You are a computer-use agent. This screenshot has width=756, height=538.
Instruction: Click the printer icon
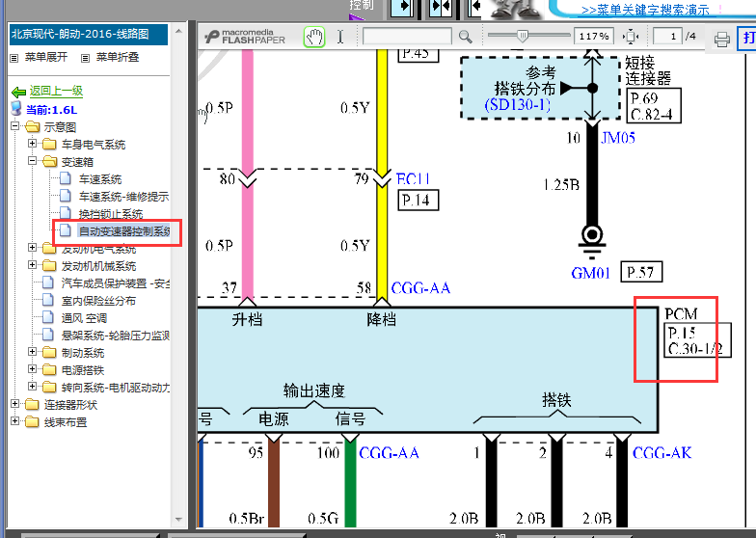(x=721, y=39)
